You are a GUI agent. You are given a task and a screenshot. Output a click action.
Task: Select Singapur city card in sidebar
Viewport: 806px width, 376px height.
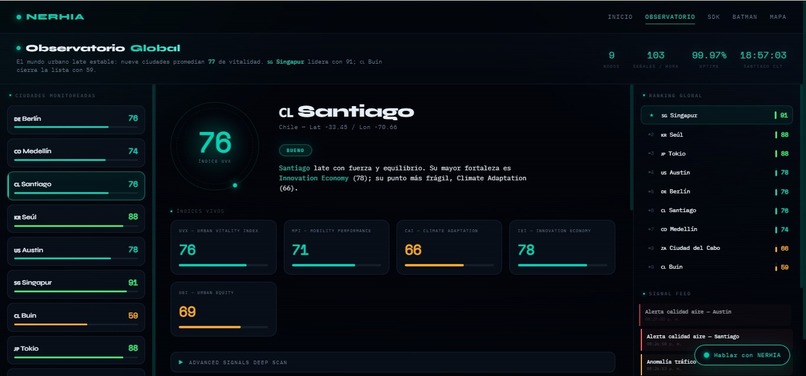pos(76,284)
